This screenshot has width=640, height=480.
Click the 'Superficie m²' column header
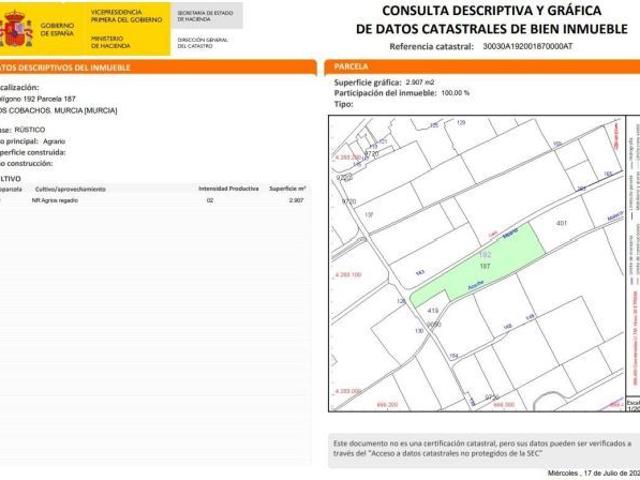pyautogui.click(x=288, y=189)
